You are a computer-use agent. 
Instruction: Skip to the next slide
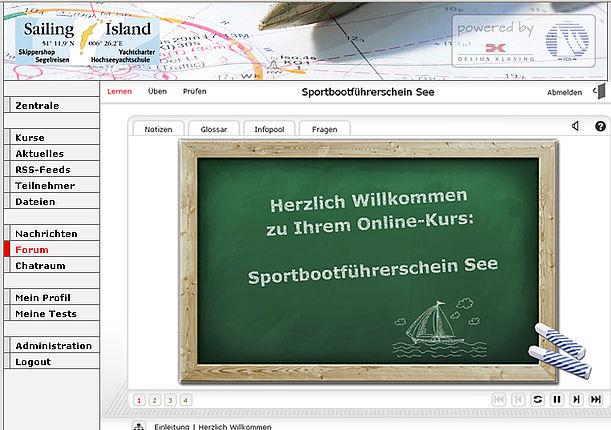[x=577, y=399]
